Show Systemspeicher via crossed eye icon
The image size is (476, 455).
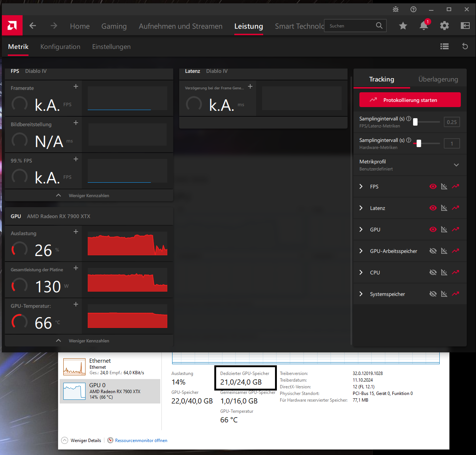point(433,294)
